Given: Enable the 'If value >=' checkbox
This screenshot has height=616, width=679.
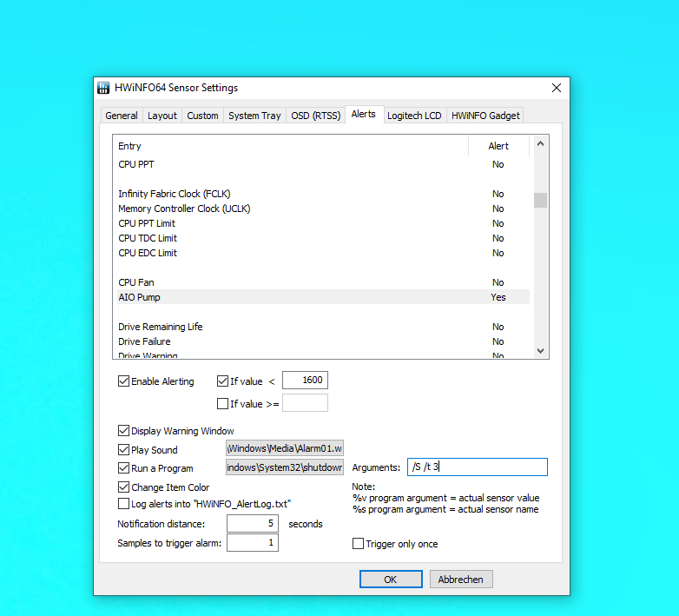Looking at the screenshot, I should (222, 404).
